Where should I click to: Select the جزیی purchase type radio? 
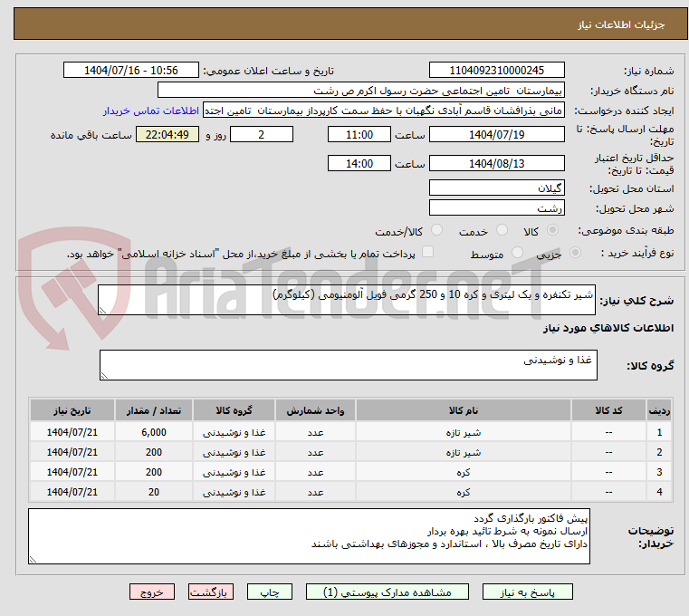[x=575, y=253]
